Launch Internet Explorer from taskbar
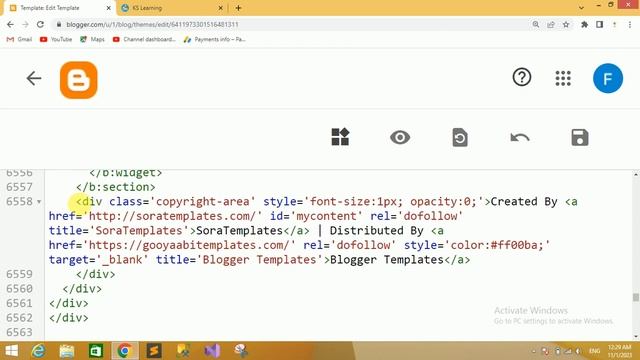 [x=38, y=351]
